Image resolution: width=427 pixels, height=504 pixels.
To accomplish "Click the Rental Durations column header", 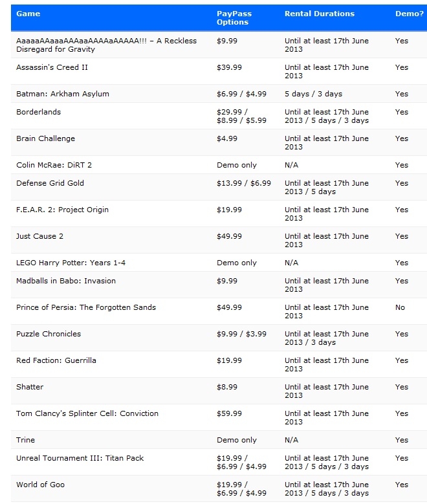I will 320,14.
